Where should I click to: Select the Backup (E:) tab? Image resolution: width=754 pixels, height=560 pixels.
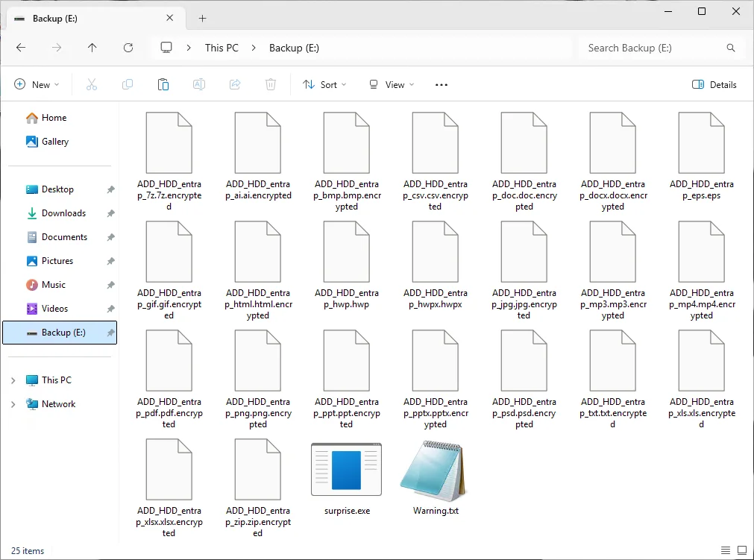coord(89,19)
